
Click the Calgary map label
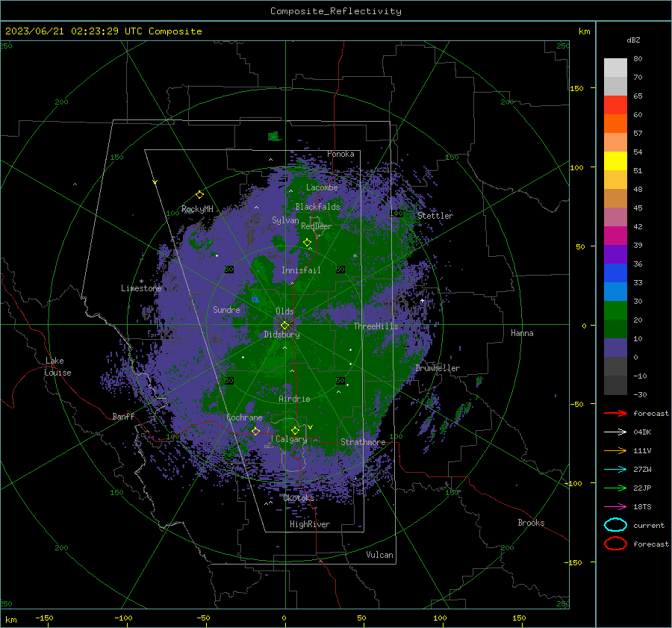tap(291, 439)
